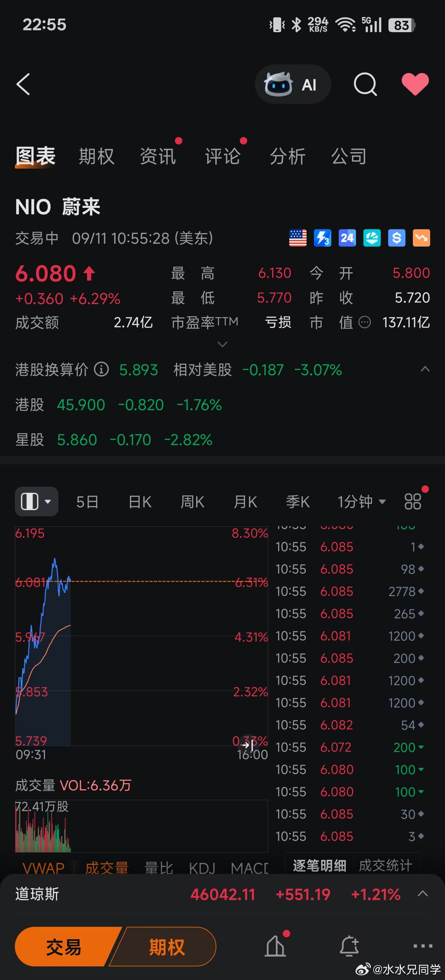Tap the info icon beside 港股换算价
This screenshot has height=980, width=445.
coord(101,369)
